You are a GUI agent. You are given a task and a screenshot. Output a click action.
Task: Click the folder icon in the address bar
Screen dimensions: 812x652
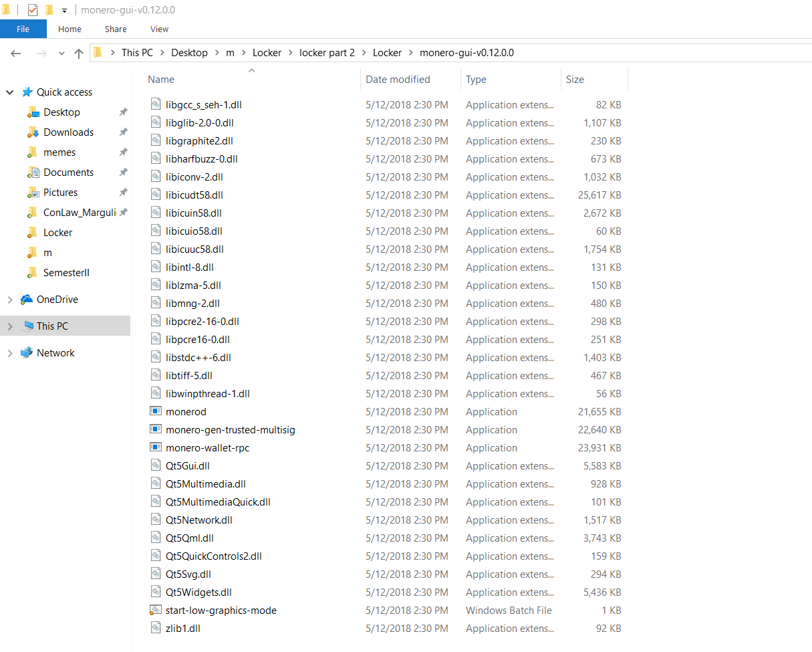click(x=97, y=52)
